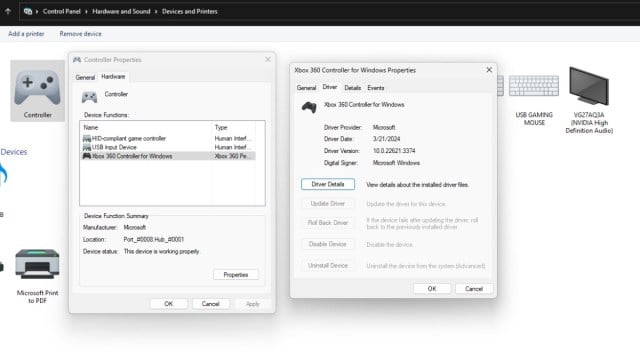Click driver version 10.0.22621.3374 value
Screen dimensions: 640x360
coord(394,151)
